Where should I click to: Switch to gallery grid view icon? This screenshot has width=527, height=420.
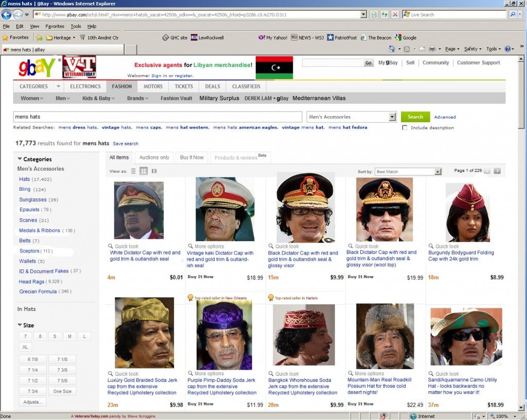tap(144, 171)
